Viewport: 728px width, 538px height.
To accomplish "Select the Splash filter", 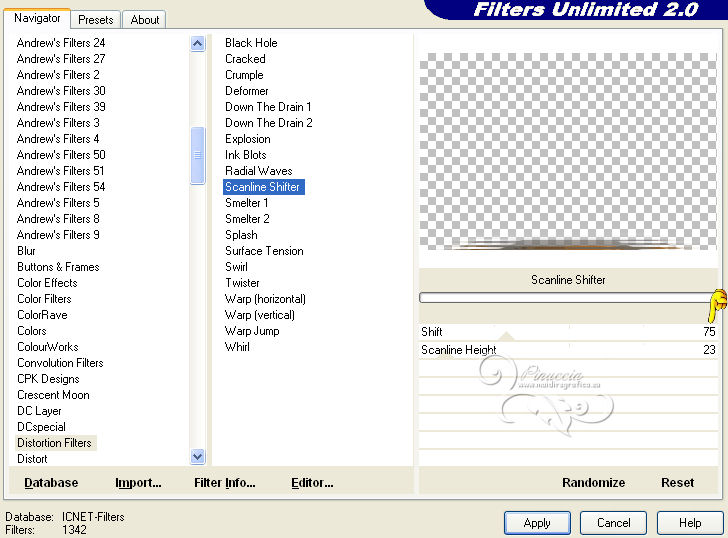I will [x=241, y=235].
